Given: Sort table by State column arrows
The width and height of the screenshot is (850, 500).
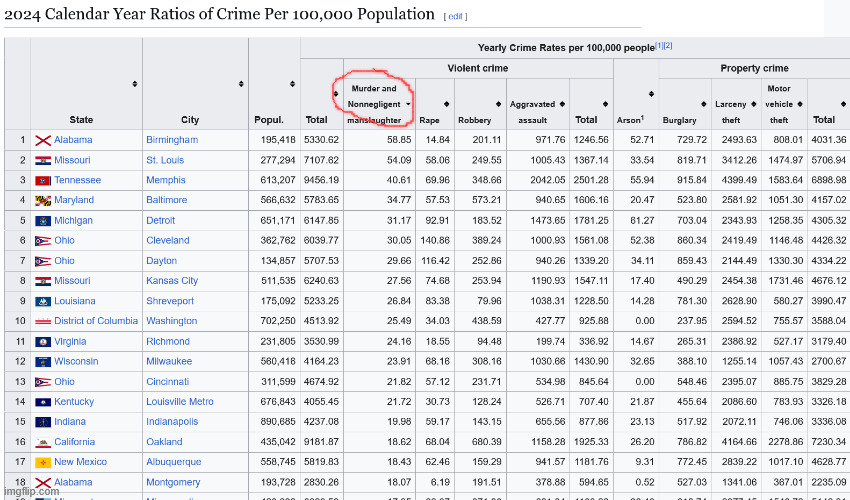Looking at the screenshot, I should (134, 84).
